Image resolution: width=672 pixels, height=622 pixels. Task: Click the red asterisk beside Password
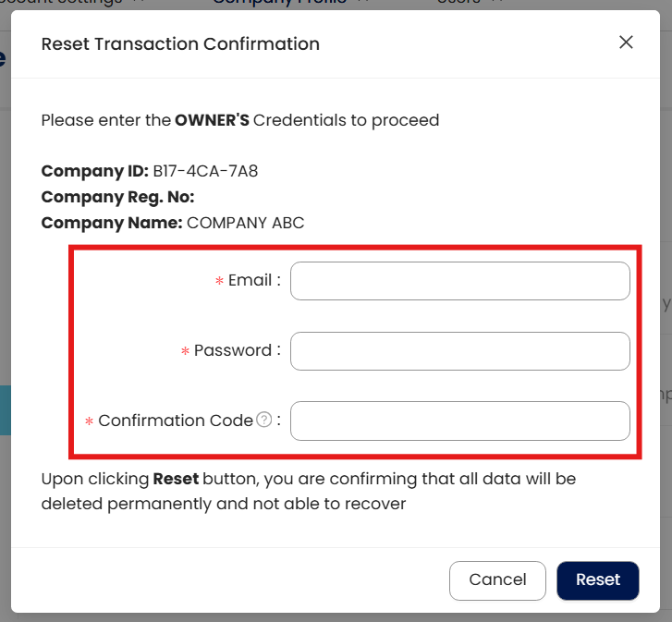click(186, 352)
